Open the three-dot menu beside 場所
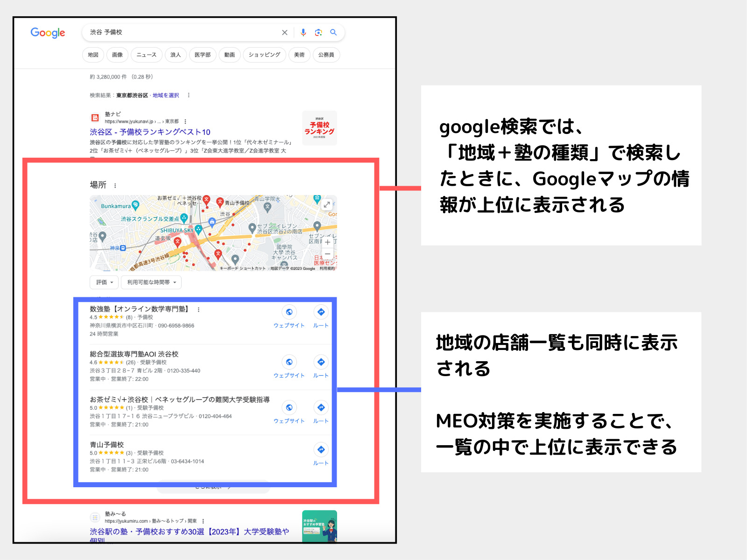Image resolution: width=747 pixels, height=560 pixels. (115, 185)
